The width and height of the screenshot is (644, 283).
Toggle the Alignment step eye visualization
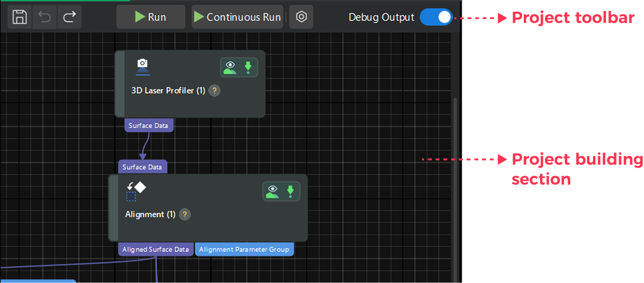click(x=272, y=191)
